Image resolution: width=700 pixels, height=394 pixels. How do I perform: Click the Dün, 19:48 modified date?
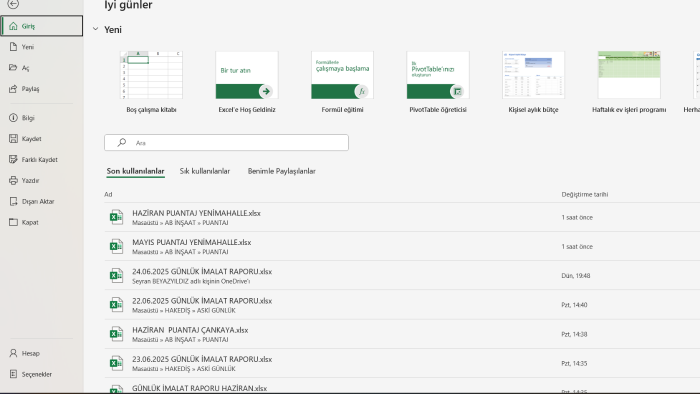pos(575,276)
